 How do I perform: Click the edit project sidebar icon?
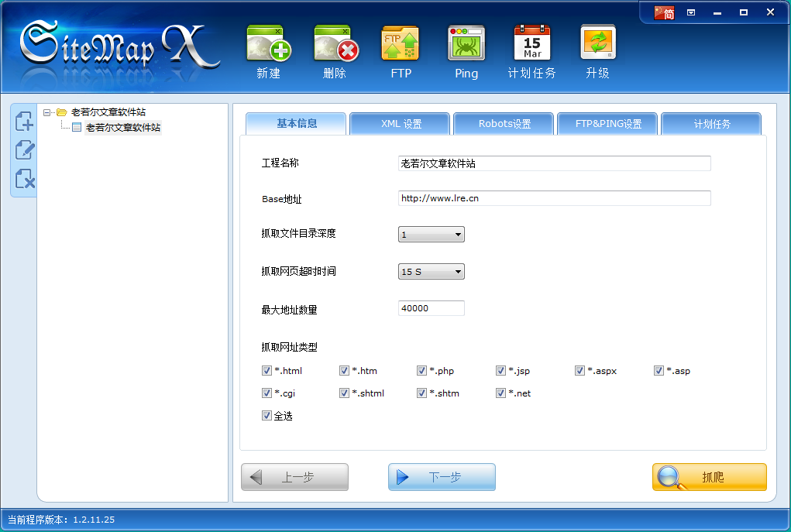[x=25, y=150]
